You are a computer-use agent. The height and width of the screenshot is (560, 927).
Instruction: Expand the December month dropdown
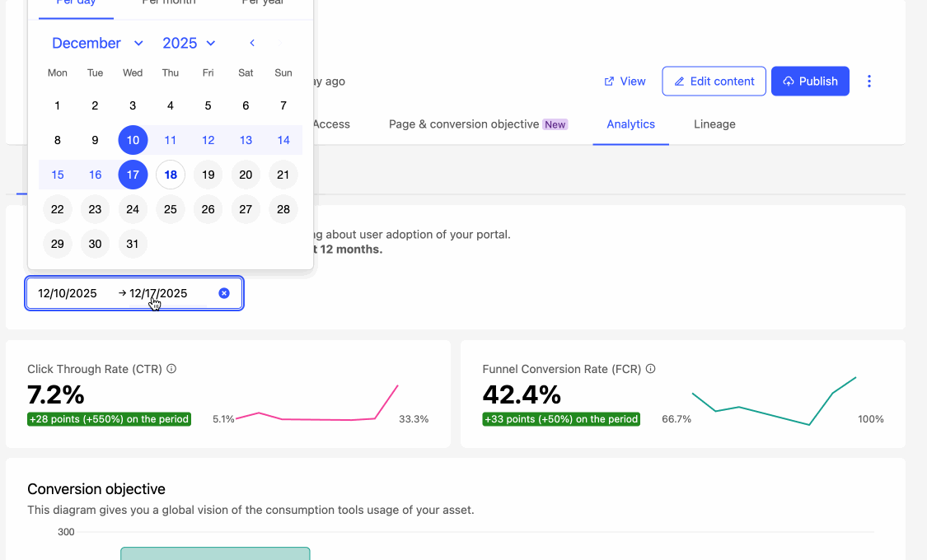pos(97,43)
